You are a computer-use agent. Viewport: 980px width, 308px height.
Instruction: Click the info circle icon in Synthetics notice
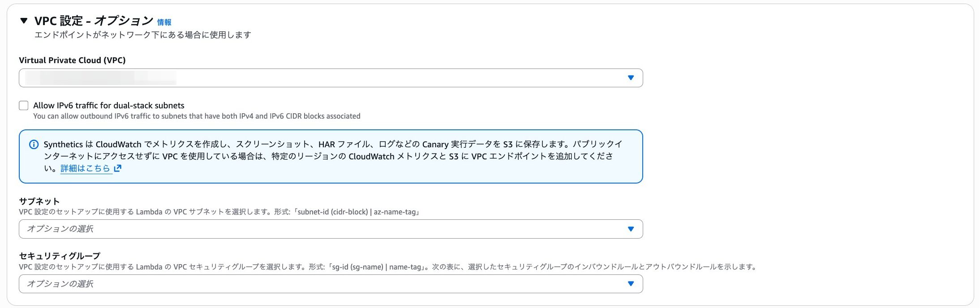click(34, 145)
